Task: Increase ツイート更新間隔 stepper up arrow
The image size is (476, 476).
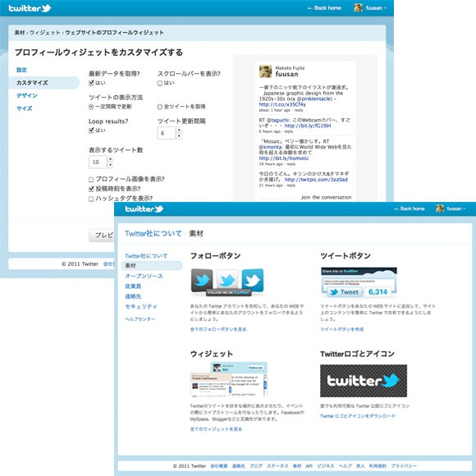Action: [x=179, y=130]
